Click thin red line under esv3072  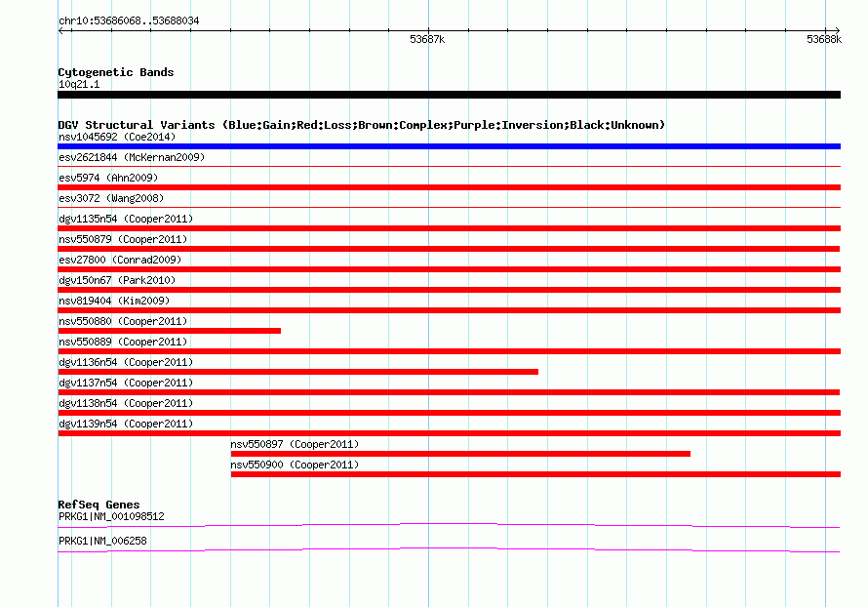point(449,207)
